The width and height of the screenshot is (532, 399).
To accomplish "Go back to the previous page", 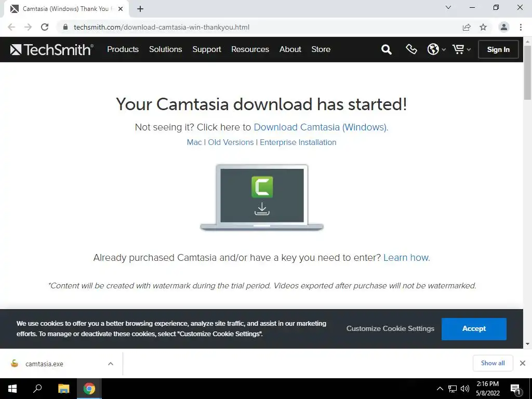I will (x=11, y=27).
